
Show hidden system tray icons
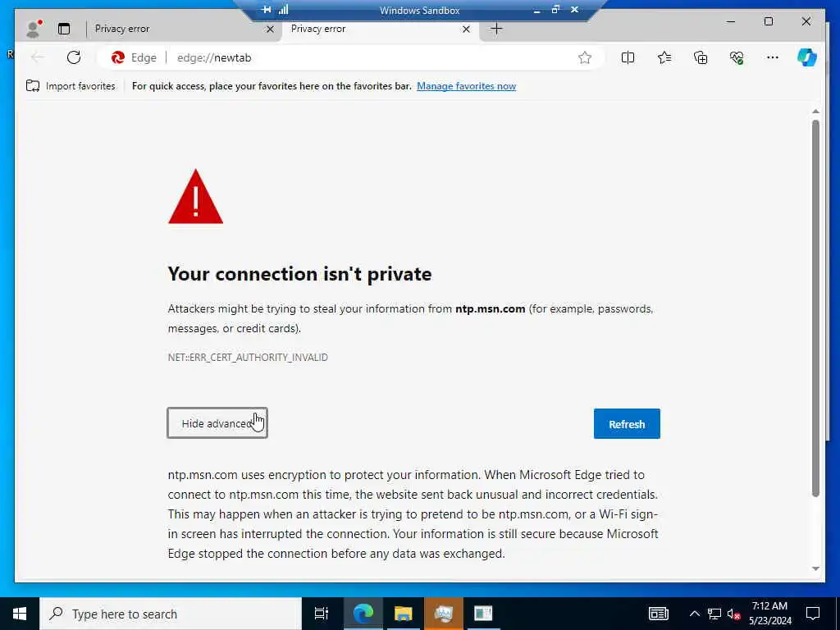694,614
